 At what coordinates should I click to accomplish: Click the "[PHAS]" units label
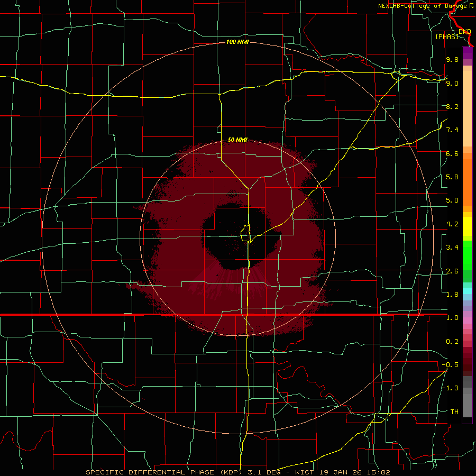(447, 36)
